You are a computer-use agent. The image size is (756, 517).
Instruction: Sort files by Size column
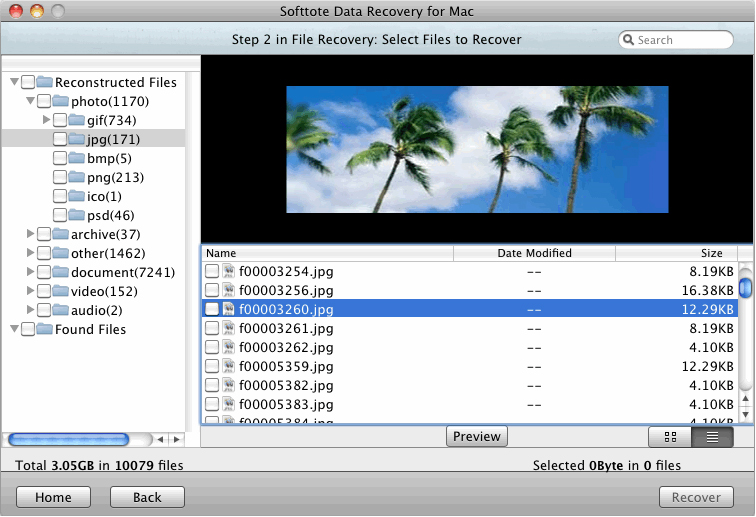(x=710, y=253)
